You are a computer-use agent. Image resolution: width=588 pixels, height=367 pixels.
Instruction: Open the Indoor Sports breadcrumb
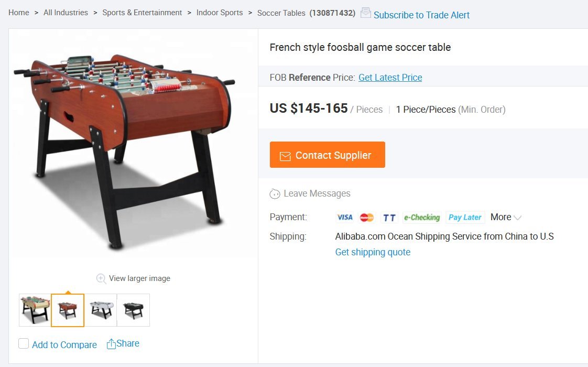point(220,13)
